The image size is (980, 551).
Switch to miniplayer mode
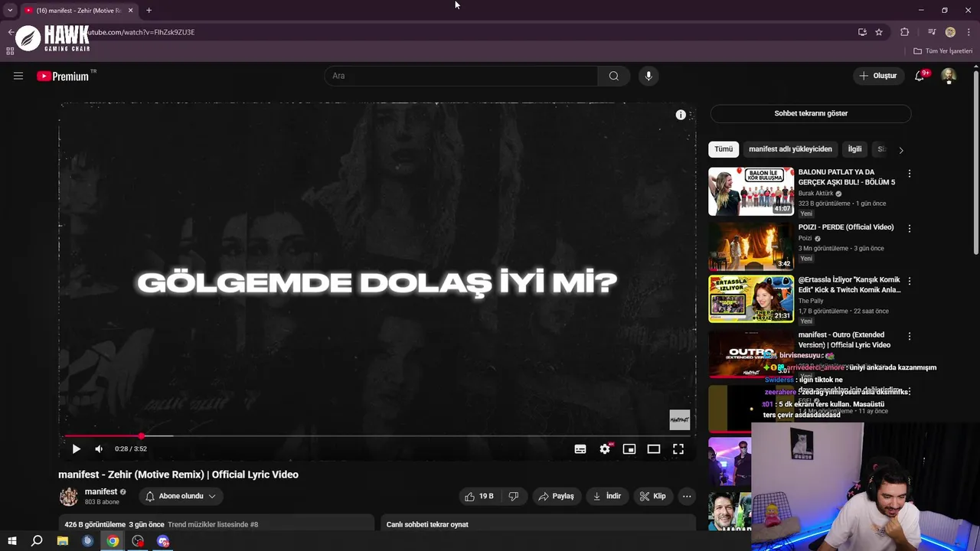629,449
